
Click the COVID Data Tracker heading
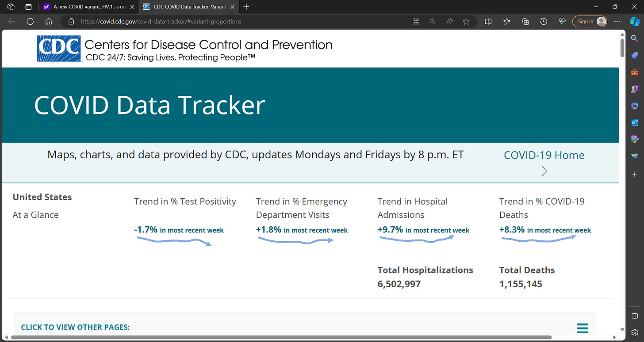[149, 105]
